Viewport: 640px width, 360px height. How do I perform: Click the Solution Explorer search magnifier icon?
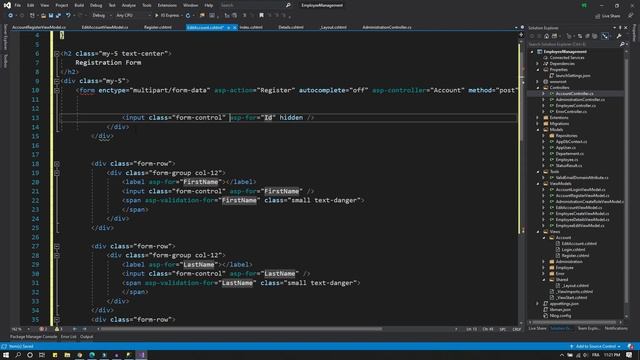coord(622,44)
